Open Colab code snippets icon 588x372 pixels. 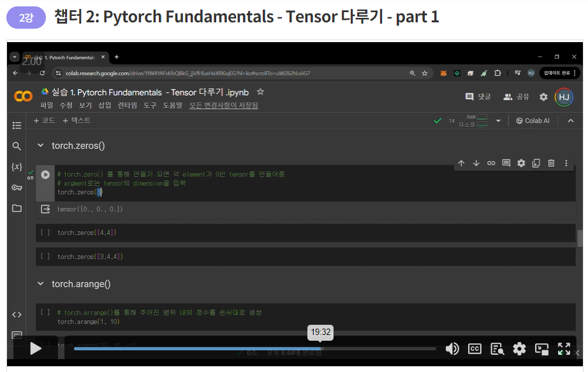coord(17,315)
